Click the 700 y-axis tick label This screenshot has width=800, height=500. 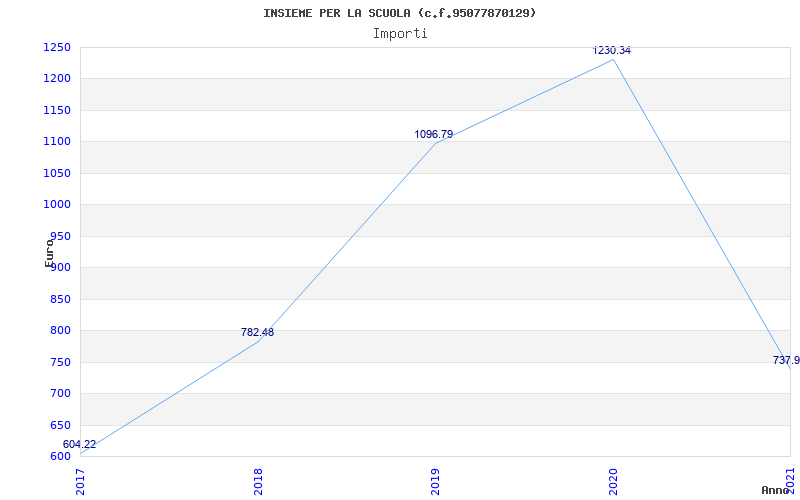(x=59, y=393)
